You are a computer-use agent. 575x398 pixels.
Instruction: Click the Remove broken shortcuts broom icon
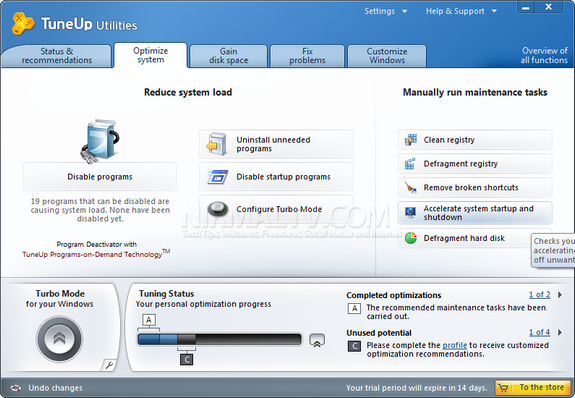point(410,187)
